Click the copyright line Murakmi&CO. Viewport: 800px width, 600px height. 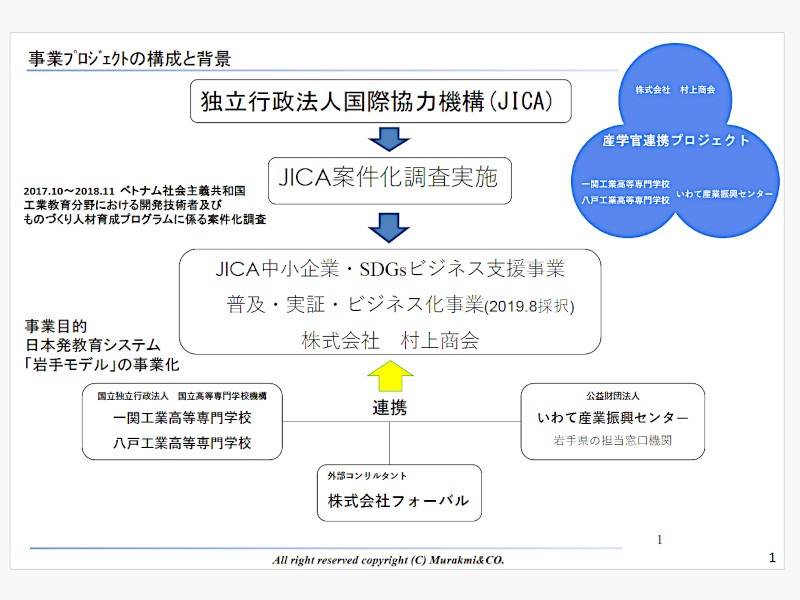pos(388,560)
